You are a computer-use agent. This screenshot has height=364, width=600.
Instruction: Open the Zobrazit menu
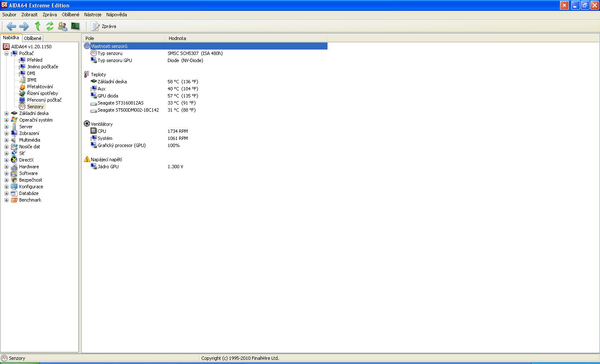tap(30, 15)
